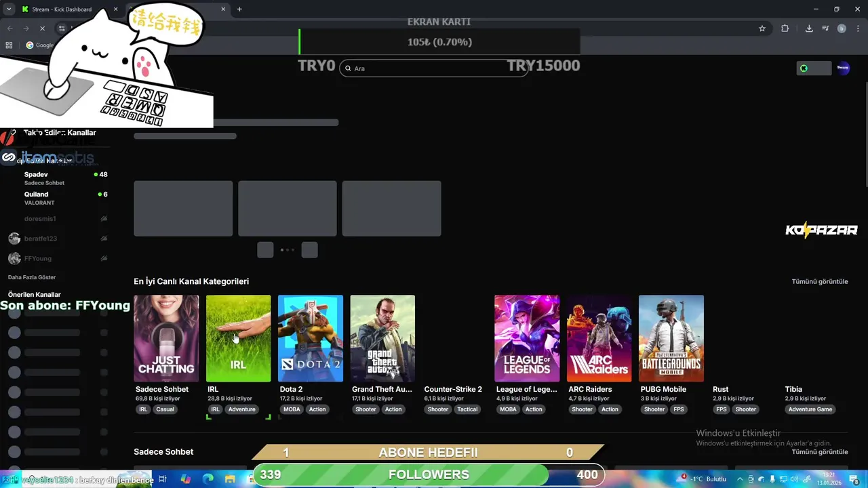The width and height of the screenshot is (868, 488).
Task: Open beratfe123 channel in sidebar
Action: point(58,239)
